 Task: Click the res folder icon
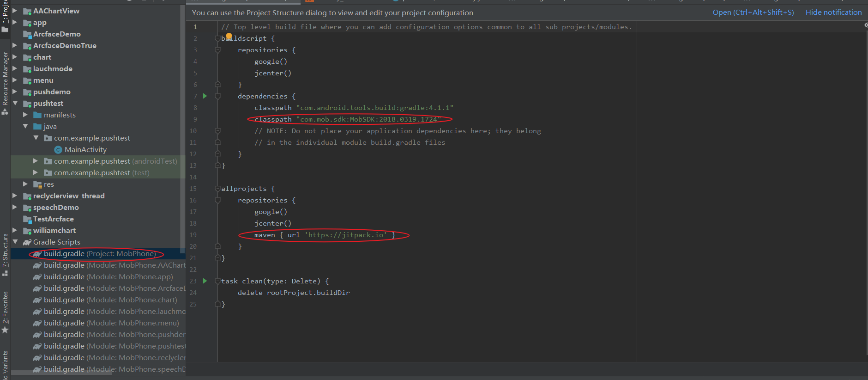(x=38, y=184)
